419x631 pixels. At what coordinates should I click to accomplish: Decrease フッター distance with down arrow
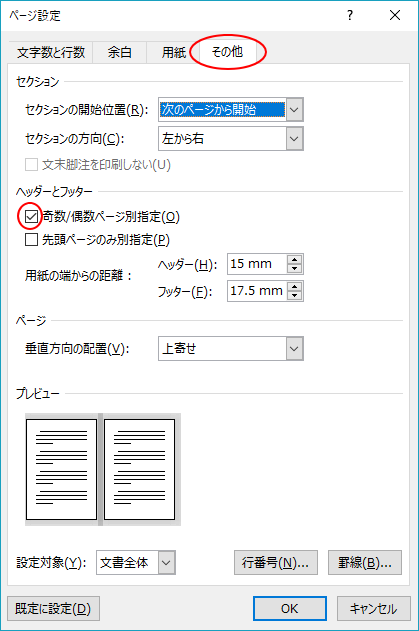[295, 296]
